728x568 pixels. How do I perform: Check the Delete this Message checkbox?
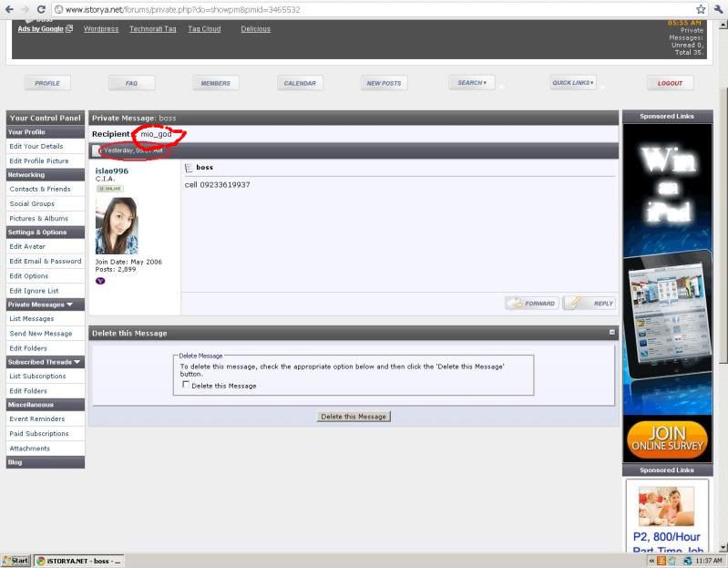(x=186, y=385)
